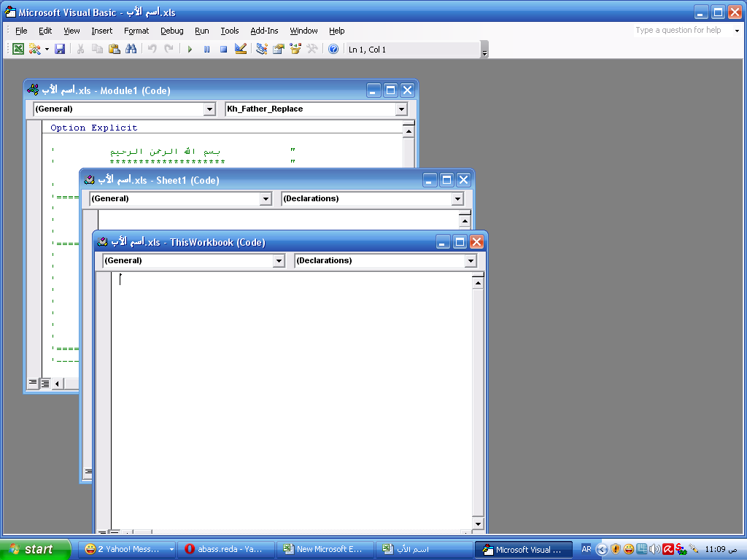Run the macro with the play icon
This screenshot has height=560, width=747.
tap(190, 49)
